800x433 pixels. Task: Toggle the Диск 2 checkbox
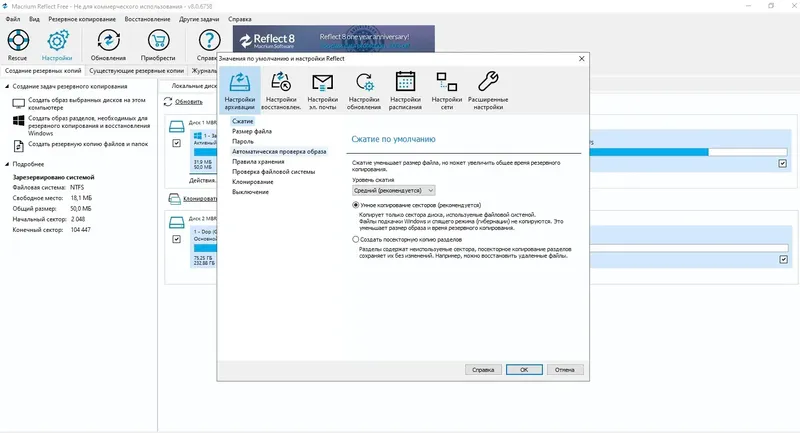point(177,239)
